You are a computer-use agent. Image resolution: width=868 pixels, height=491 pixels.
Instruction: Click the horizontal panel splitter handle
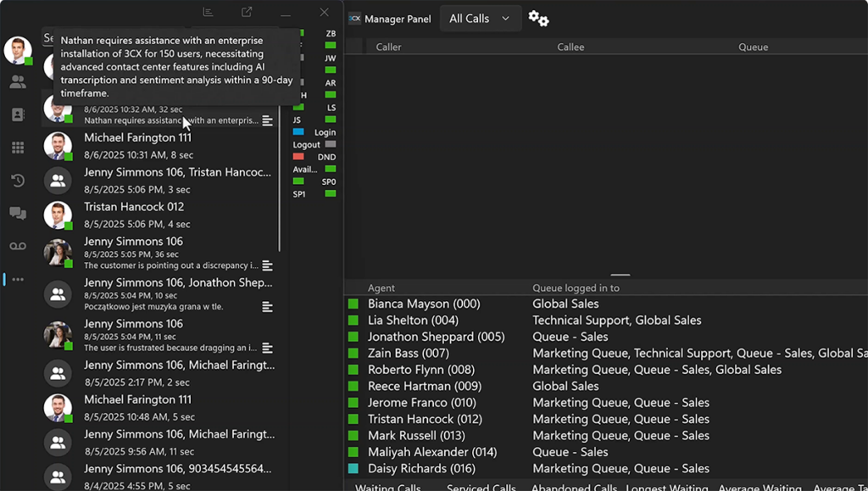pyautogui.click(x=620, y=275)
